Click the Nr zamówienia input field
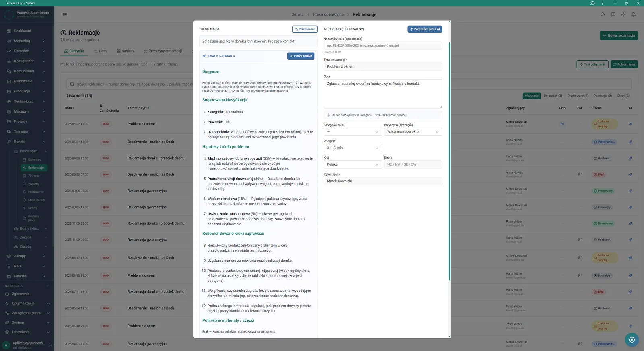The width and height of the screenshot is (644, 351). point(383,45)
